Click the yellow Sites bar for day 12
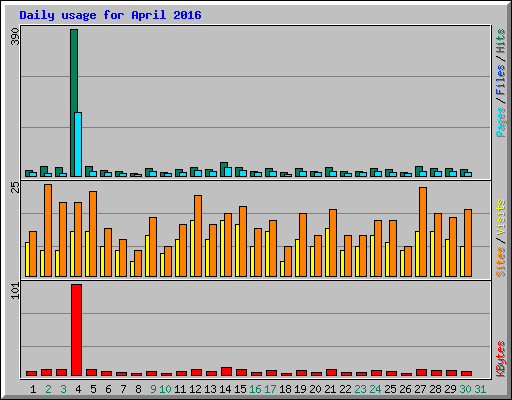Image resolution: width=512 pixels, height=400 pixels. (192, 248)
